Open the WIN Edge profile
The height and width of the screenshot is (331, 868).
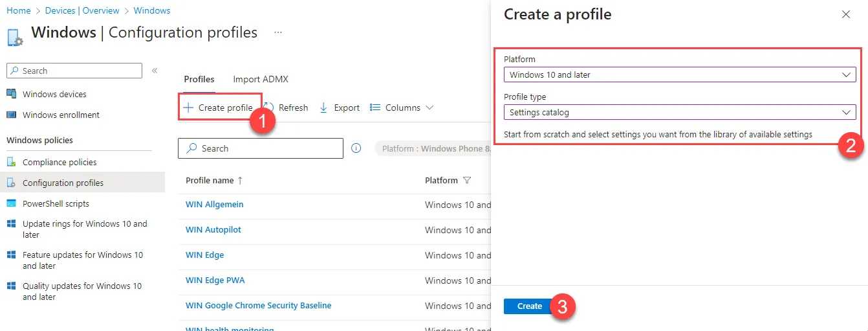click(204, 255)
